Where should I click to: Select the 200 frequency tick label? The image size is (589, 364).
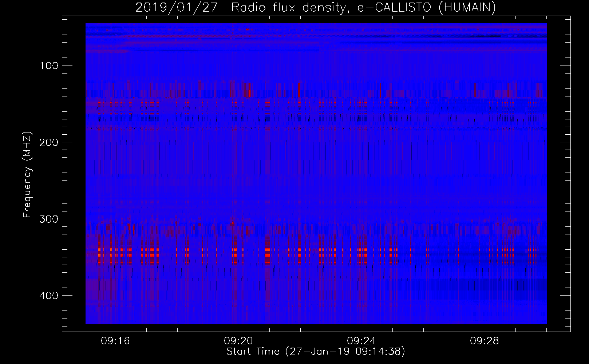[x=49, y=142]
